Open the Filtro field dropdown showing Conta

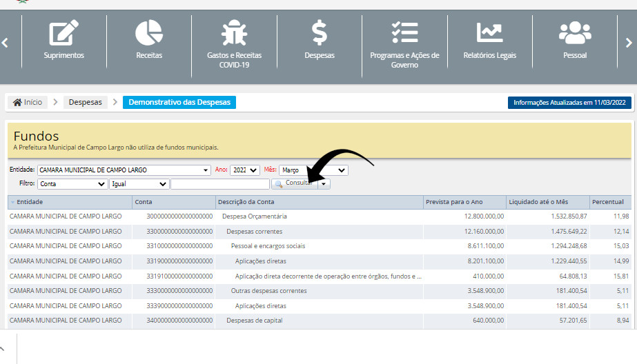(72, 184)
